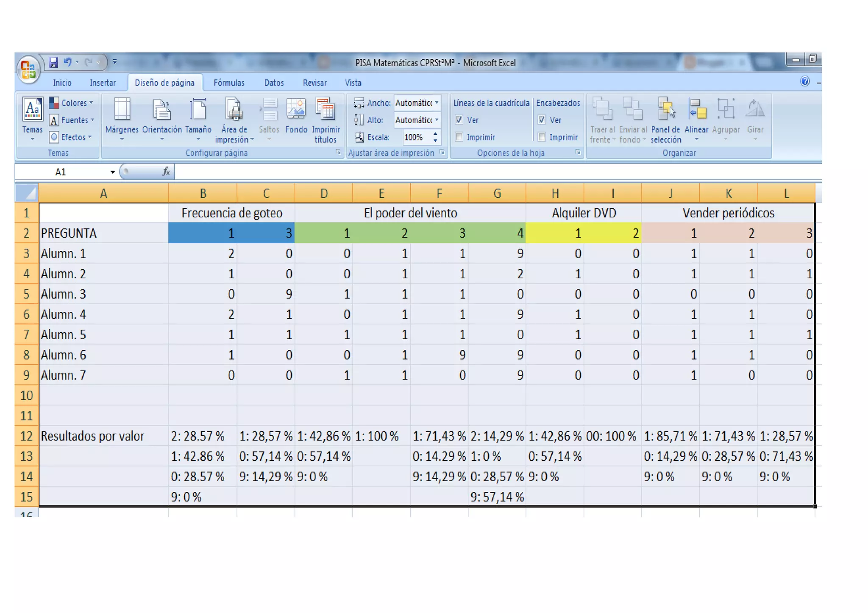Screen dimensions: 868x613
Task: Switch to the Fórmulas tab
Action: click(229, 83)
